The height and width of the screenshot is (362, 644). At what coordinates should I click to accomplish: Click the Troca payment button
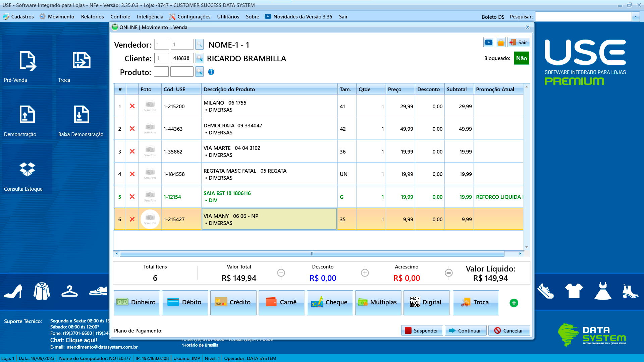[x=476, y=303]
